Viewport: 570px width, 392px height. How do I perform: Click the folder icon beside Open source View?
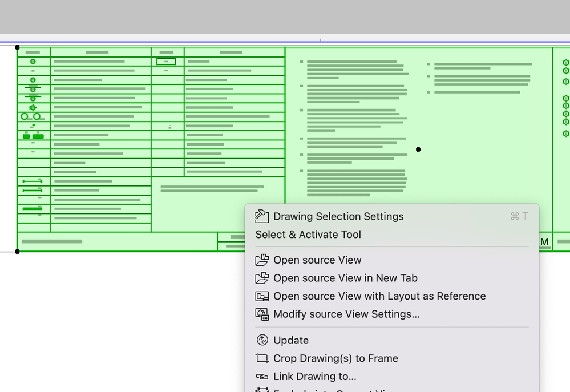pyautogui.click(x=262, y=260)
